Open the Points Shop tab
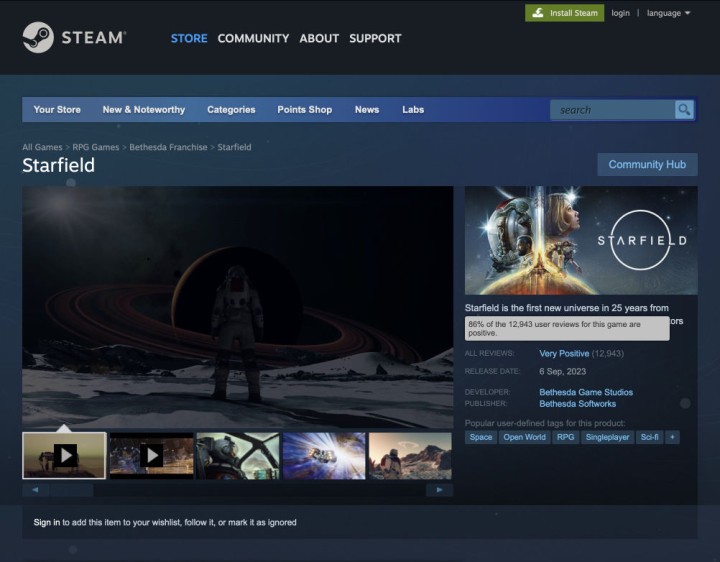The image size is (720, 562). tap(304, 110)
